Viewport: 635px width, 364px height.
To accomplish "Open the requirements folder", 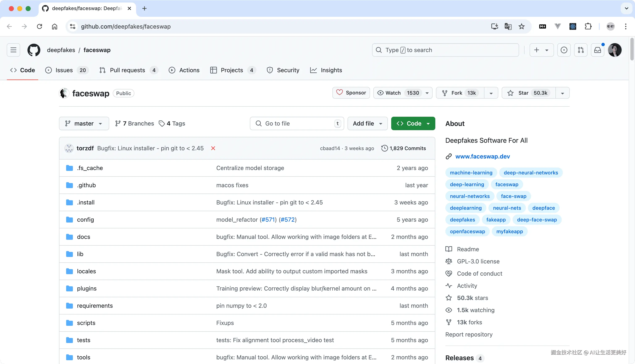I will (x=95, y=306).
